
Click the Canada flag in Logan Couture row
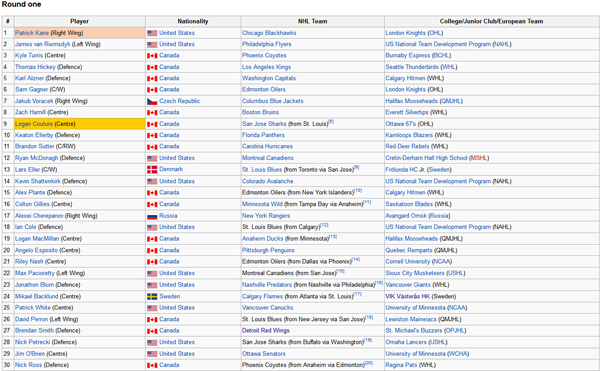[x=152, y=124]
